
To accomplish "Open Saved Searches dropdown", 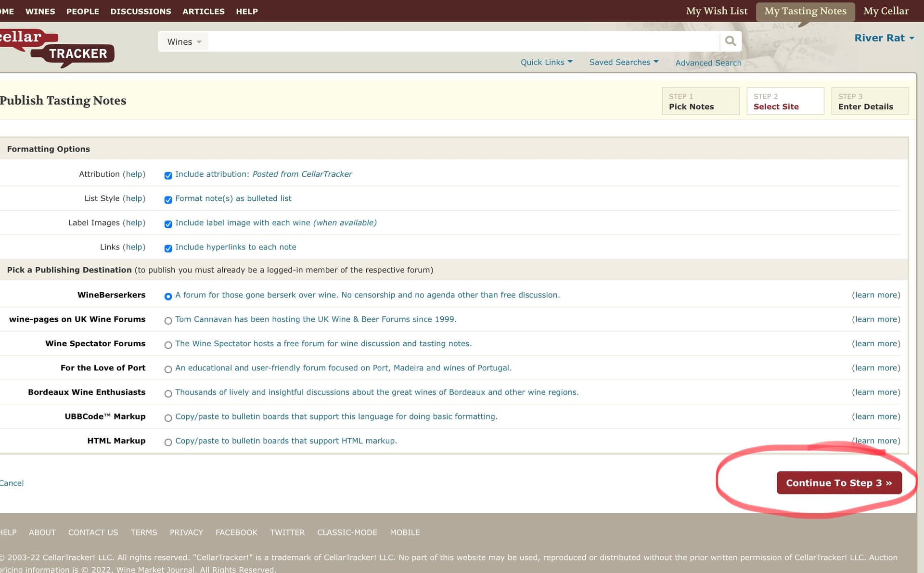I will (x=623, y=62).
